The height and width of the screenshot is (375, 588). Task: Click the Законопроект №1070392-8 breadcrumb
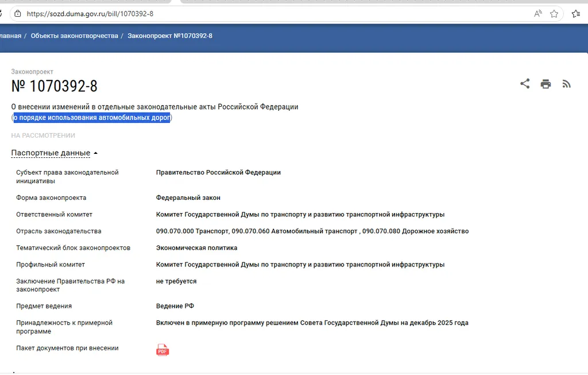pyautogui.click(x=170, y=36)
